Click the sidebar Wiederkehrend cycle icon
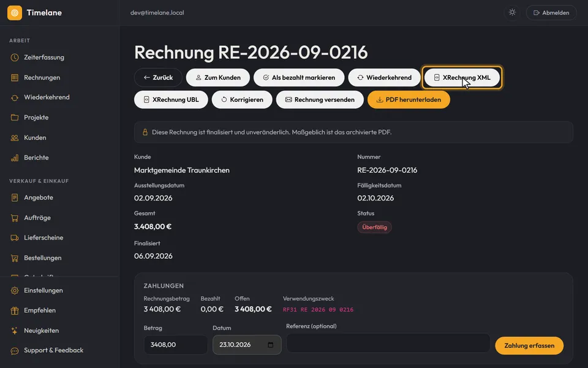588x368 pixels. [15, 98]
